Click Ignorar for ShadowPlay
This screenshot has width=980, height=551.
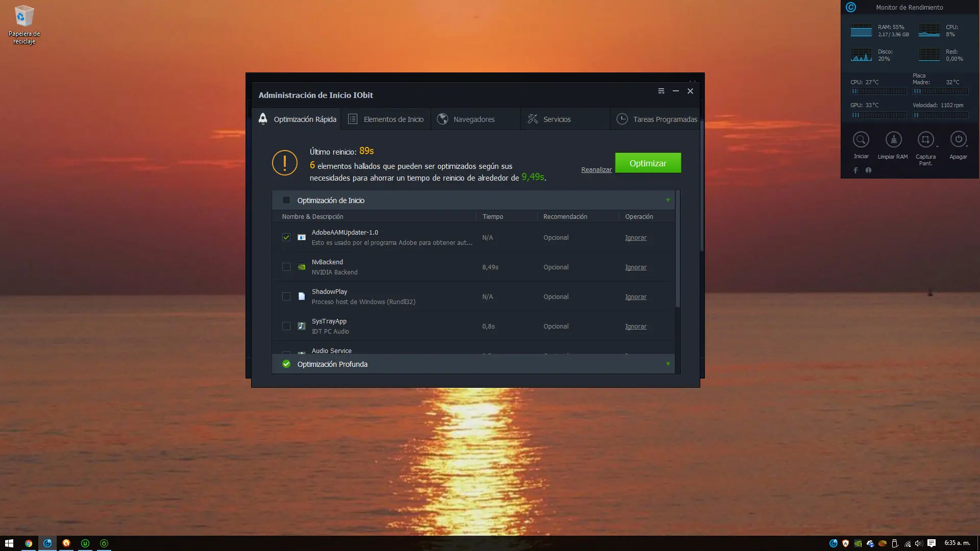point(635,297)
